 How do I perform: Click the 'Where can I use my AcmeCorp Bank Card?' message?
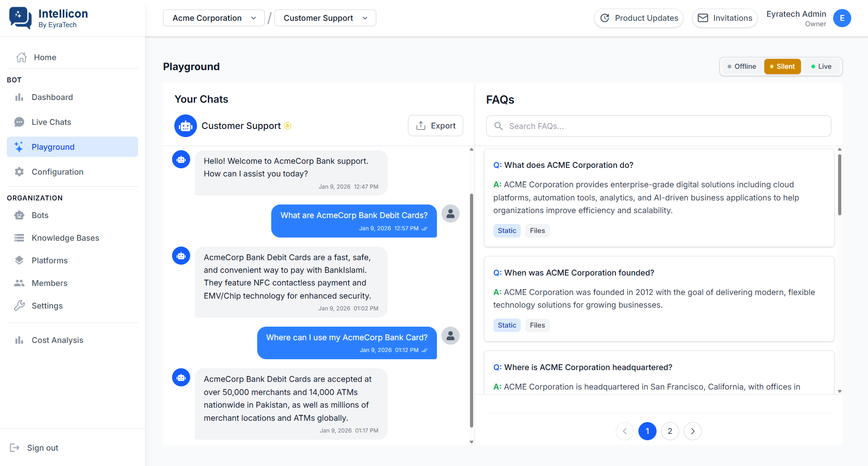click(347, 343)
